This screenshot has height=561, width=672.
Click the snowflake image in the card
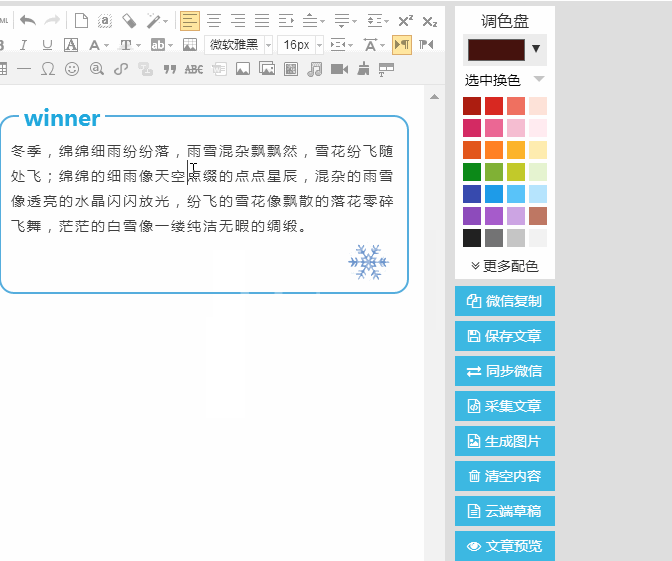369,262
